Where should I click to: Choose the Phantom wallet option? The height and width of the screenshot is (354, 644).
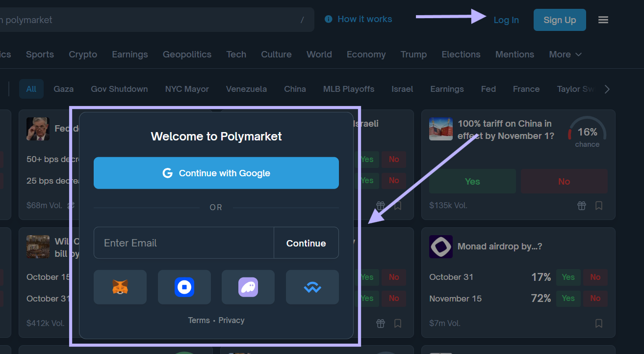[x=248, y=287]
